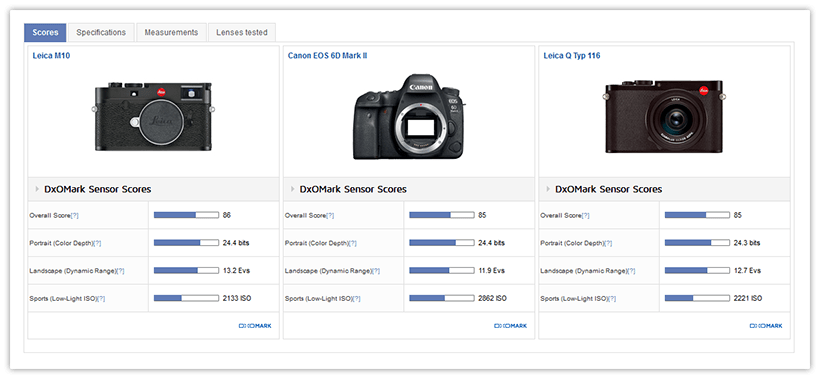820x379 pixels.
Task: Select the 86 overall score value
Action: point(226,215)
